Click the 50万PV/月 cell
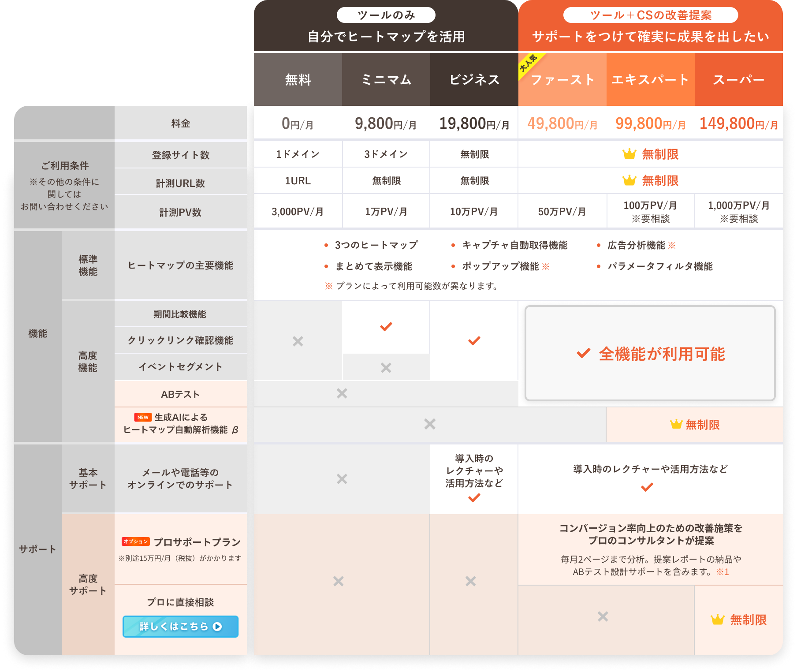 562,212
